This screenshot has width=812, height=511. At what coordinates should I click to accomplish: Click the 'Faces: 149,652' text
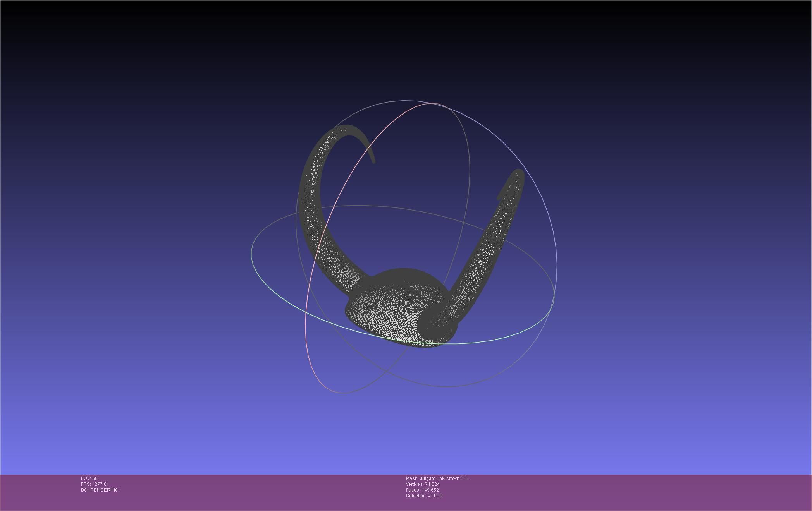pyautogui.click(x=422, y=490)
